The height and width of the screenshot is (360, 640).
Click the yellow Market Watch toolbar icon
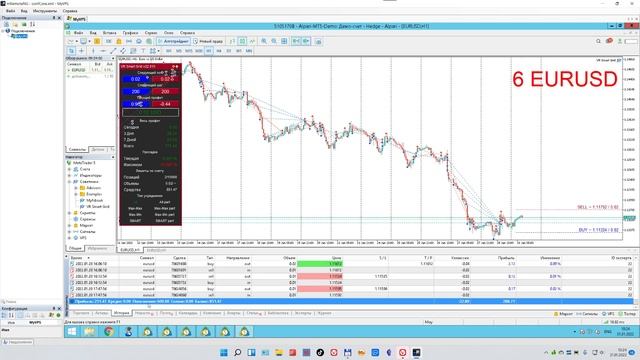pyautogui.click(x=97, y=41)
